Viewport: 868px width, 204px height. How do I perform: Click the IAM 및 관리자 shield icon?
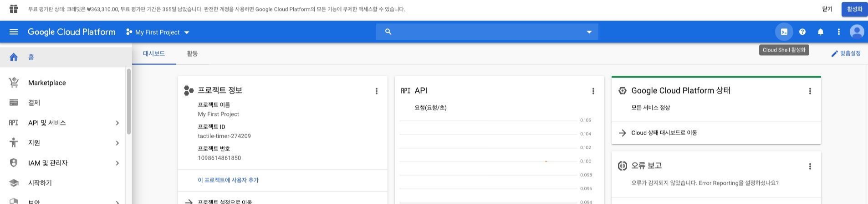[14, 163]
